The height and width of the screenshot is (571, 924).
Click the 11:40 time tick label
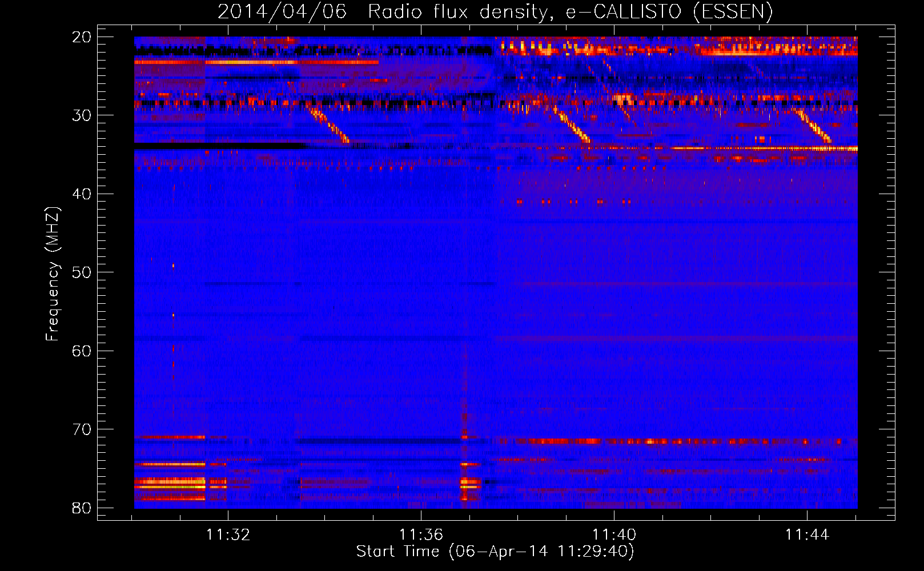(614, 535)
